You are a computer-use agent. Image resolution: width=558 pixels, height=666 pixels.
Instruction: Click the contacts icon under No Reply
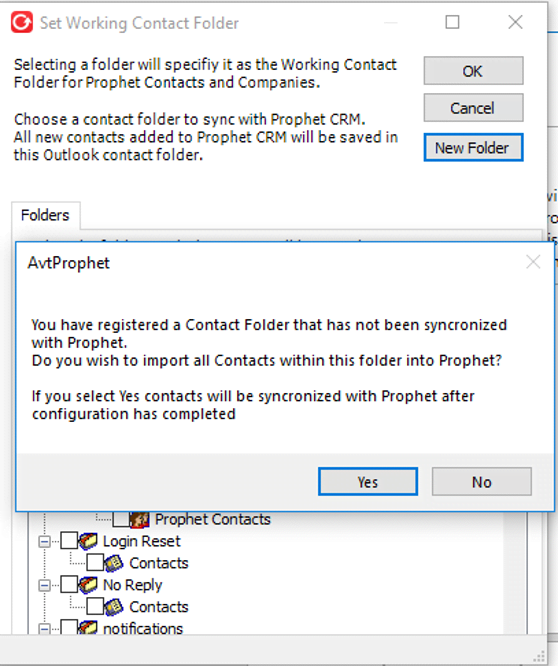click(114, 607)
